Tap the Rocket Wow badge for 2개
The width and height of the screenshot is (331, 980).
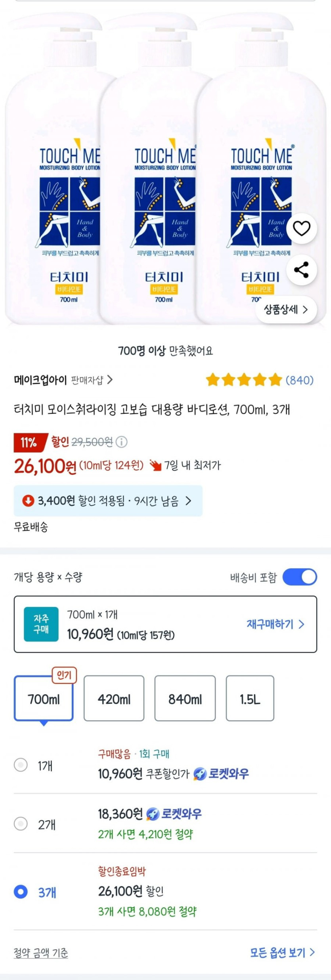coord(174,814)
